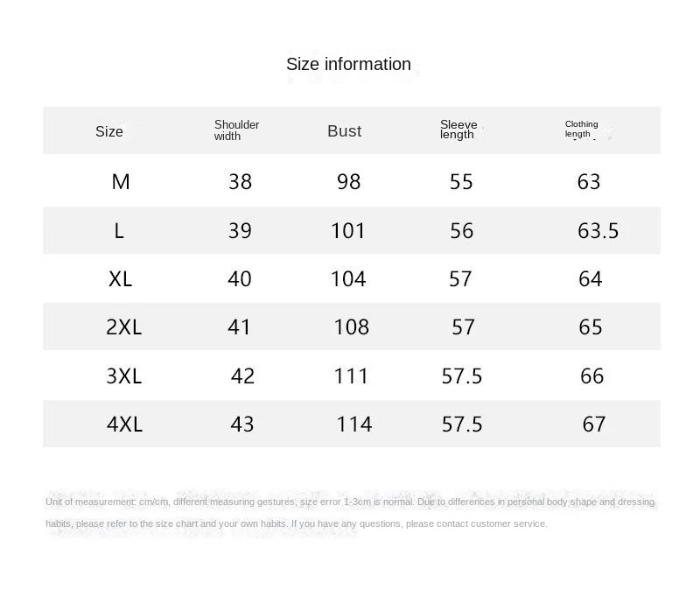Select the 3XL size row label
The height and width of the screenshot is (590, 700).
click(123, 376)
